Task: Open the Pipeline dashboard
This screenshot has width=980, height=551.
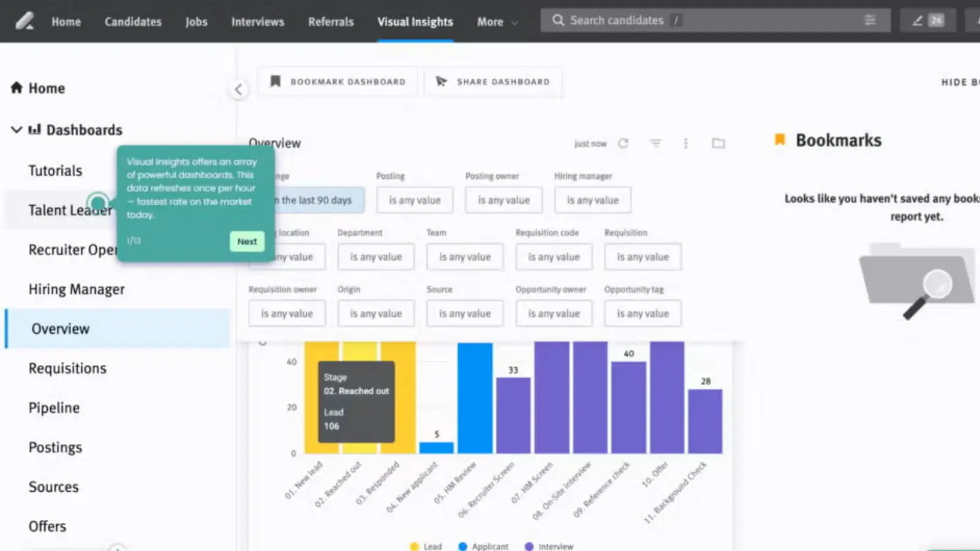Action: click(x=54, y=408)
